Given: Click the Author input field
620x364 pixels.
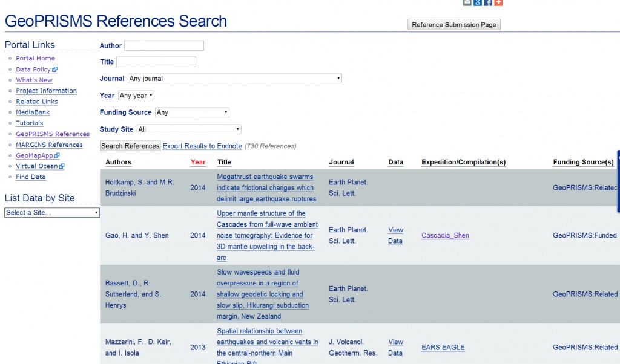Looking at the screenshot, I should 164,46.
